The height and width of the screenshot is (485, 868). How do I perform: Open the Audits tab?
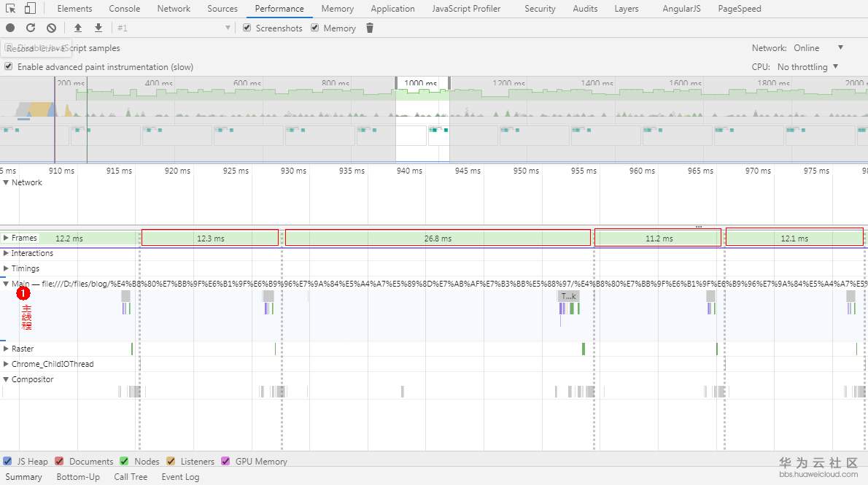[586, 8]
